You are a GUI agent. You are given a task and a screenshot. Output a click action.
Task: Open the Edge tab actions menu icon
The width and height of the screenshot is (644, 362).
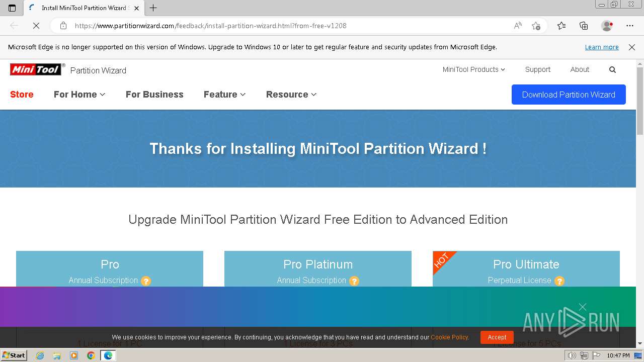coord(12,8)
